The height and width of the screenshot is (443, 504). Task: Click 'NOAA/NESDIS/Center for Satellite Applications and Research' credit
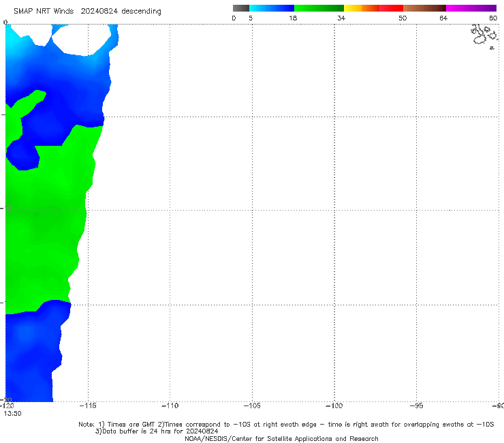281,438
